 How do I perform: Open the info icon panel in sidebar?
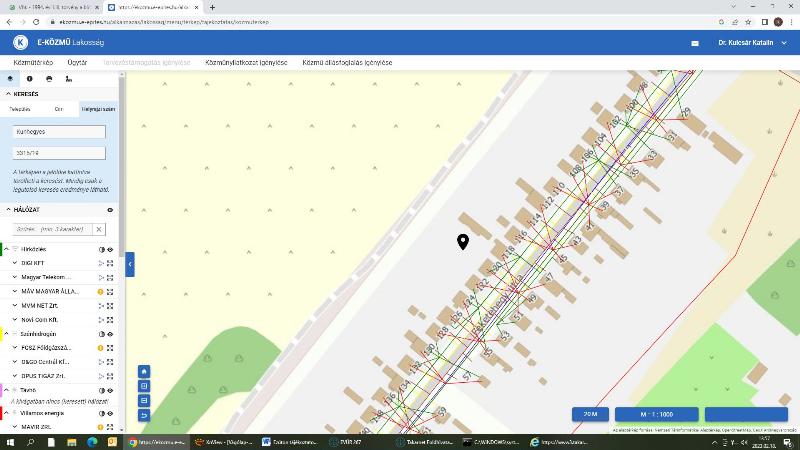30,79
